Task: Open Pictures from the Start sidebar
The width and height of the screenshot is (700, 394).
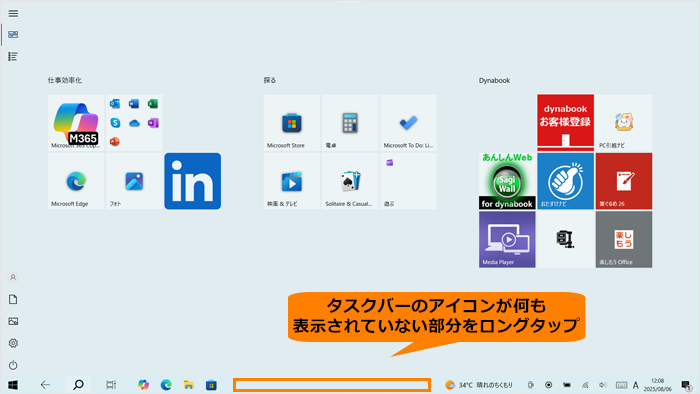Action: coord(13,321)
